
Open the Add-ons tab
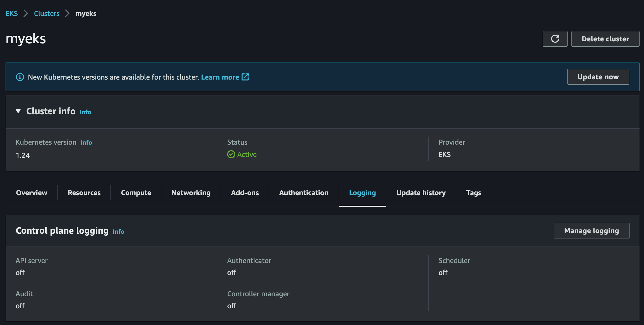[245, 193]
